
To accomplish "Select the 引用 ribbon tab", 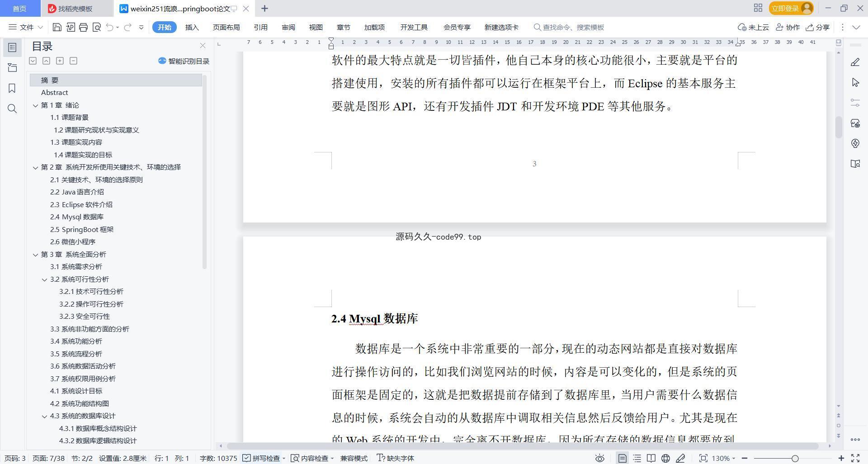I will tap(260, 27).
